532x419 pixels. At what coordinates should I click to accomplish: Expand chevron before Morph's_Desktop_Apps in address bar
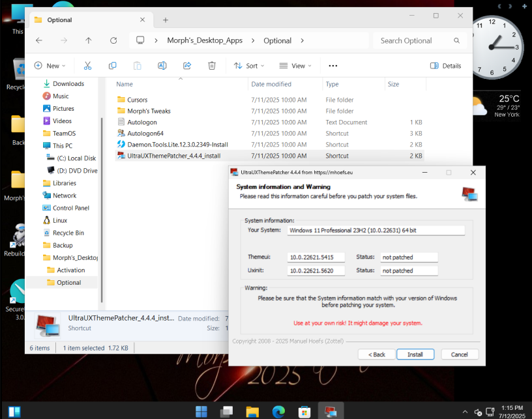click(x=156, y=40)
